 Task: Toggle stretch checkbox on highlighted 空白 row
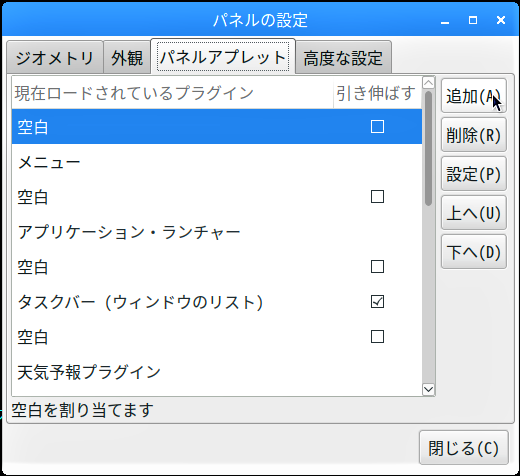[x=377, y=127]
